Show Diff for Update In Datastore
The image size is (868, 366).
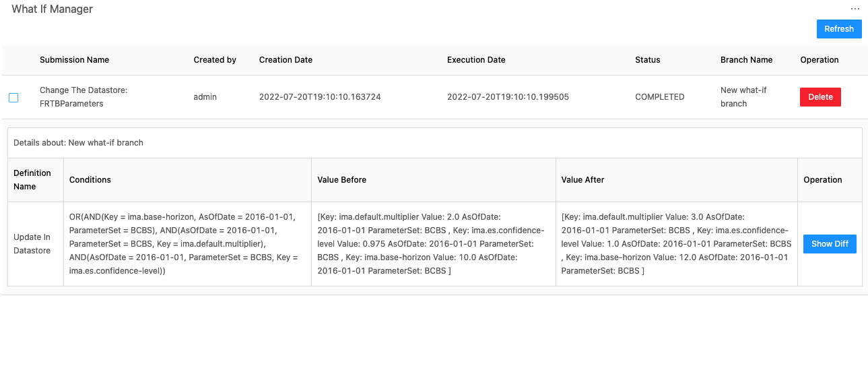pos(830,244)
